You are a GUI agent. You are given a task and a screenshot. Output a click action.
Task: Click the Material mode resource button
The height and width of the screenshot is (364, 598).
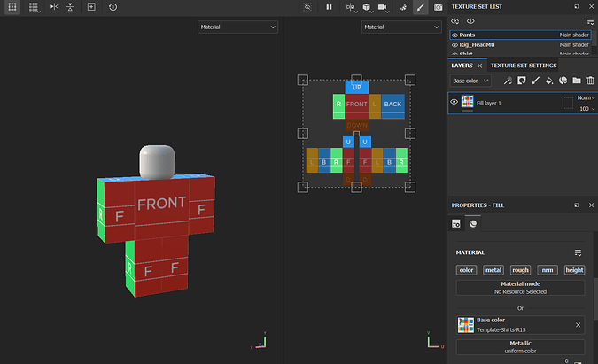point(520,288)
